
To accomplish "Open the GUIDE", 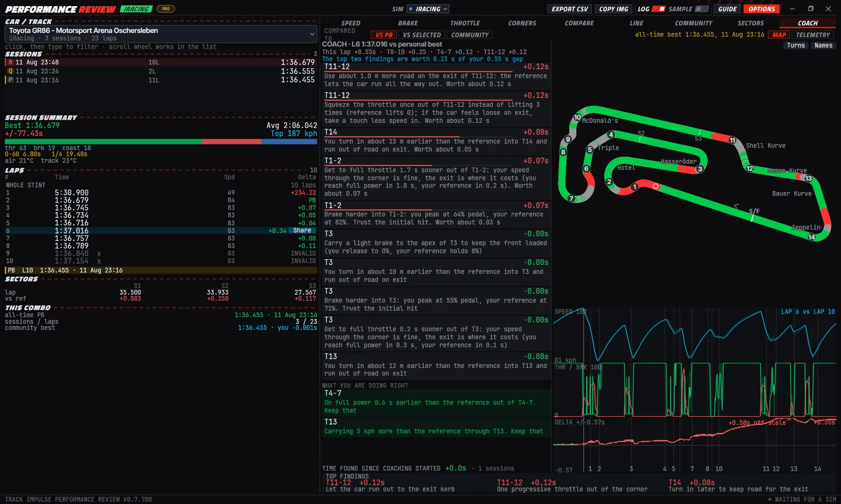I will [728, 9].
